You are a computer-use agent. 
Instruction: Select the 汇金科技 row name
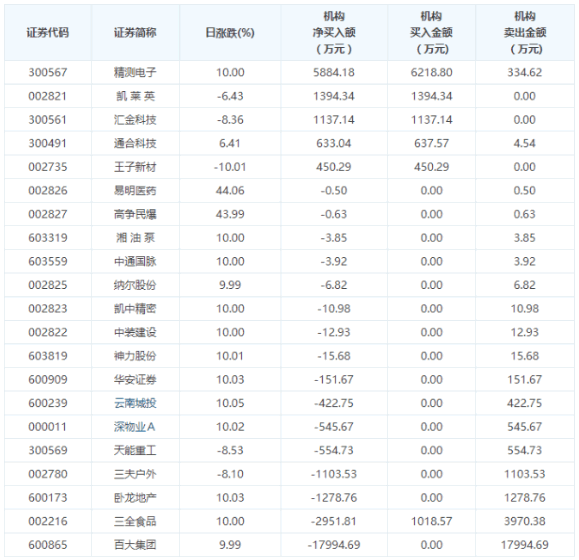[135, 120]
